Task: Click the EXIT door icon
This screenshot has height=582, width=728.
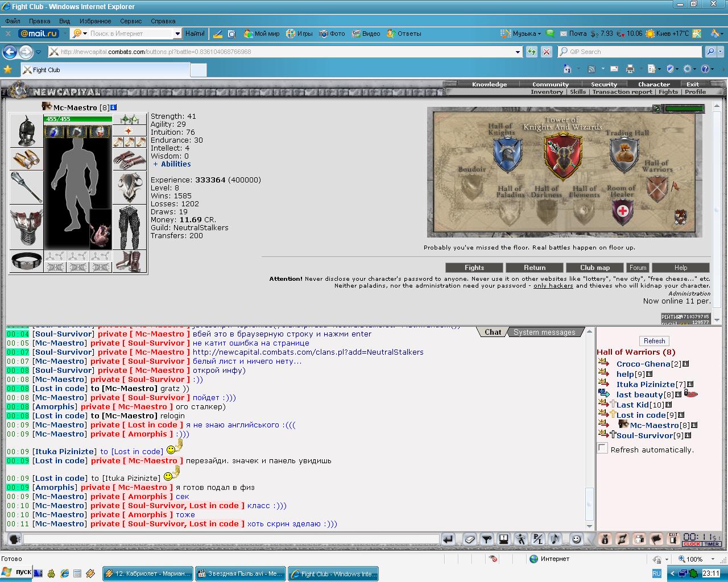Action: pos(673,539)
